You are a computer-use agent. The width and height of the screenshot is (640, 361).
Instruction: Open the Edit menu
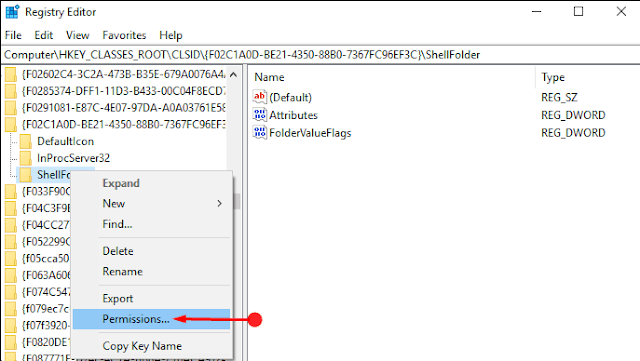[x=43, y=36]
